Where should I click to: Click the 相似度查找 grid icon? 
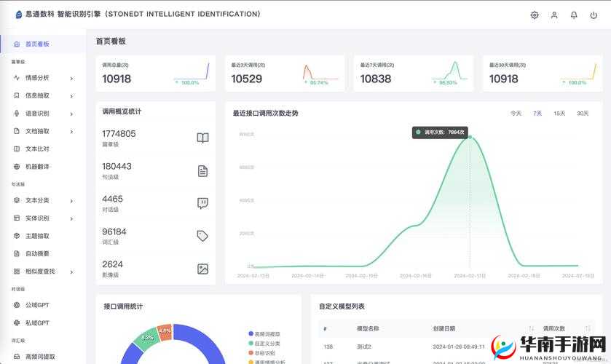16,272
